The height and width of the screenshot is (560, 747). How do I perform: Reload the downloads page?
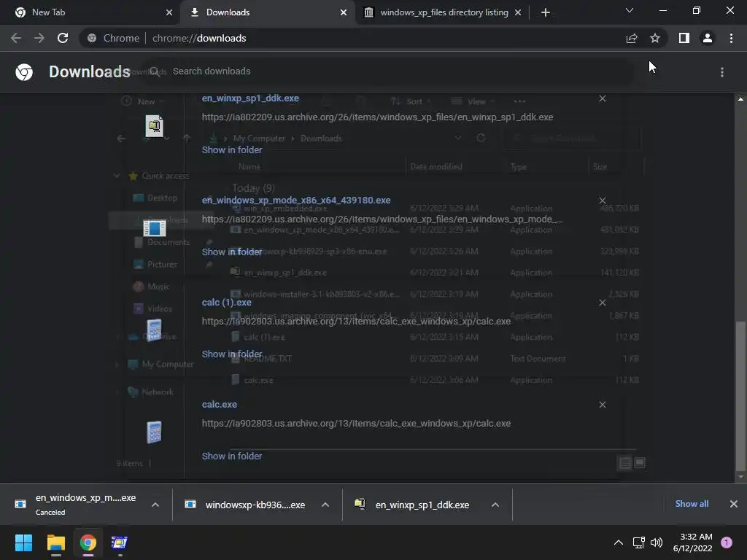click(63, 38)
